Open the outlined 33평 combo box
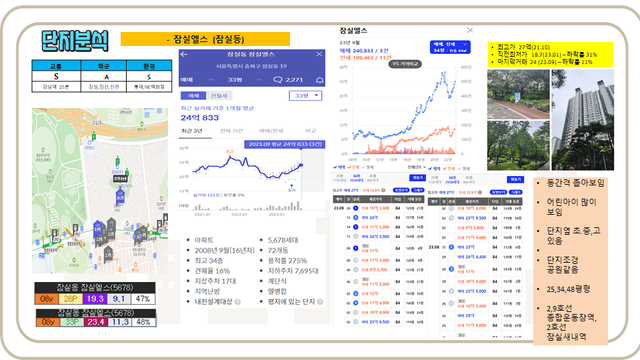 (x=305, y=96)
